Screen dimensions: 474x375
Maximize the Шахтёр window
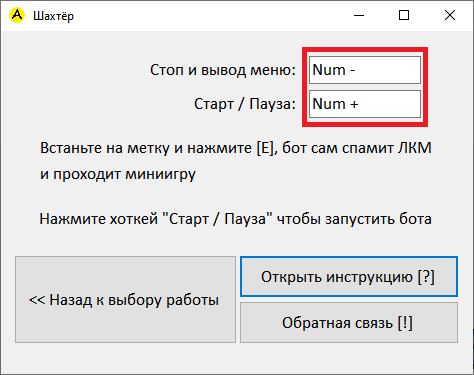[404, 15]
